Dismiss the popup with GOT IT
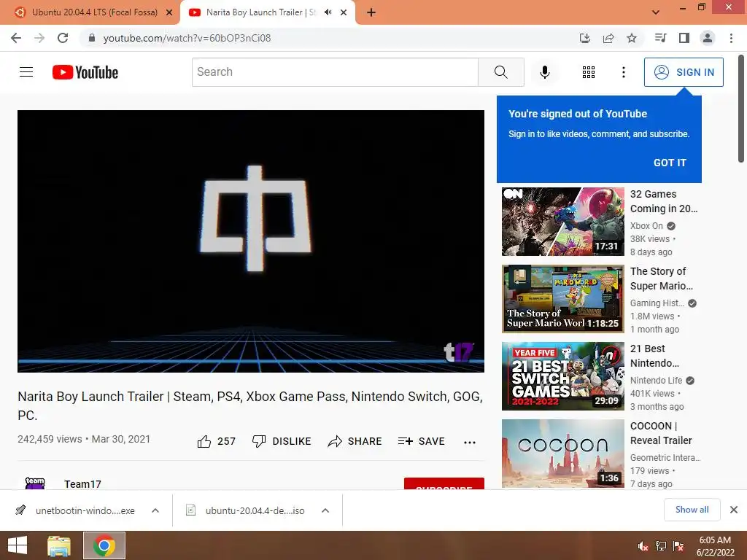Image resolution: width=747 pixels, height=560 pixels. point(670,163)
